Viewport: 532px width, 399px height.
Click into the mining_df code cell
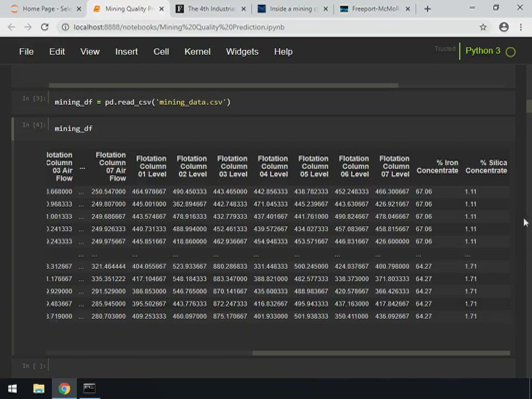pyautogui.click(x=282, y=128)
